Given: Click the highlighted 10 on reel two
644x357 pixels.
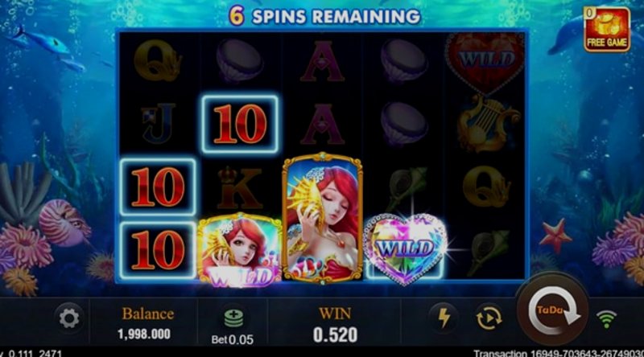Looking at the screenshot, I should tap(240, 124).
